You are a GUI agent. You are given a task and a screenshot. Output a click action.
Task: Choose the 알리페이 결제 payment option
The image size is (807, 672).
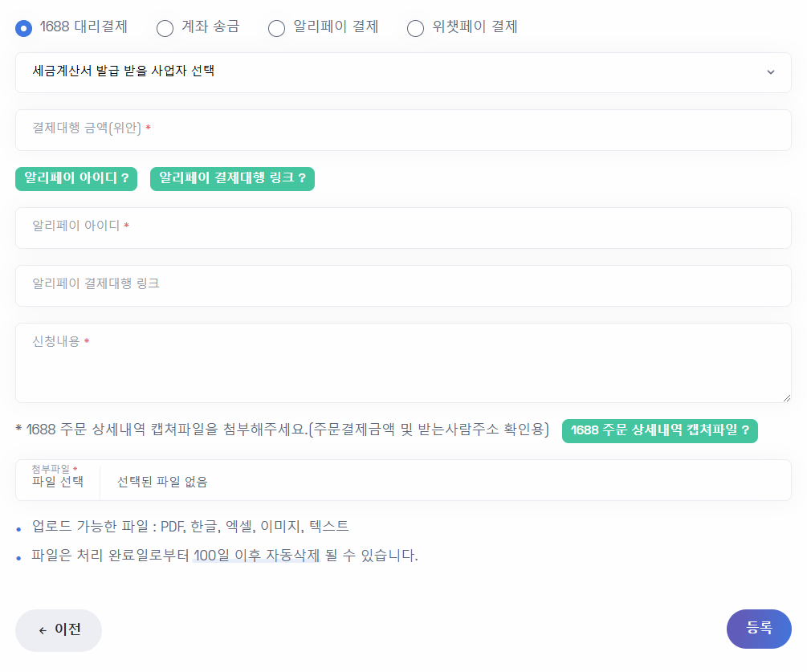(276, 27)
